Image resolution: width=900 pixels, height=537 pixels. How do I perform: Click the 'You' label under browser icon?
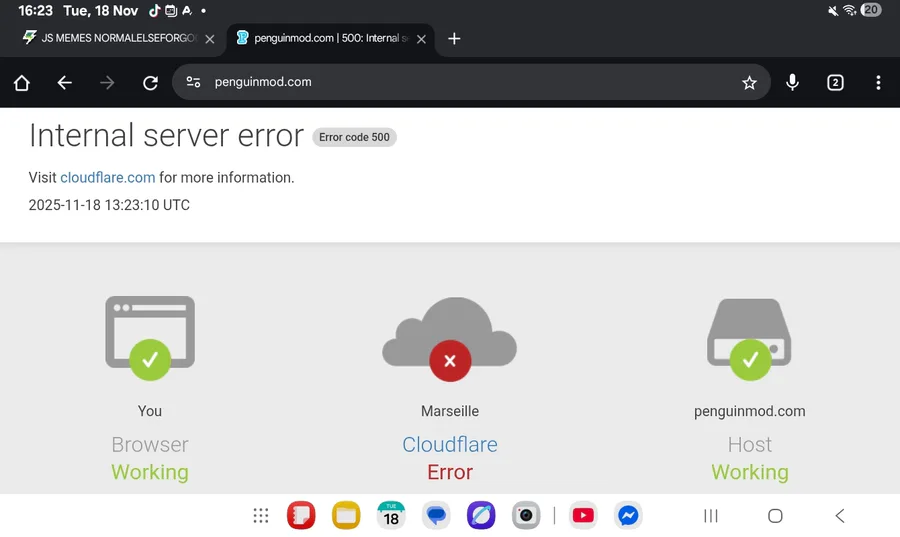[x=150, y=411]
